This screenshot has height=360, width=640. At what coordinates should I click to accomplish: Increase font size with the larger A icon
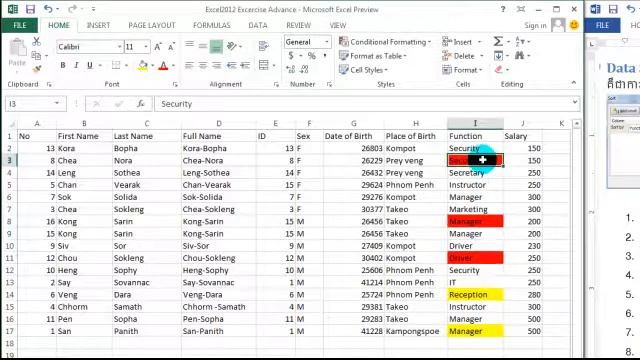click(x=158, y=47)
